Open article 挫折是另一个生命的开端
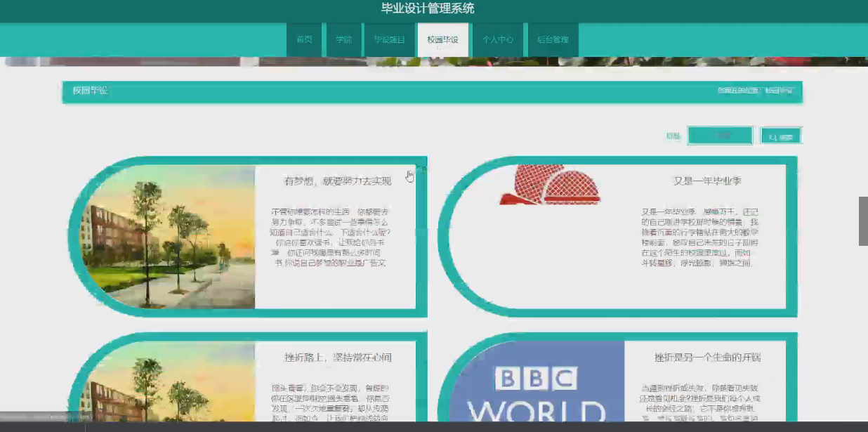This screenshot has width=868, height=432. (x=707, y=358)
